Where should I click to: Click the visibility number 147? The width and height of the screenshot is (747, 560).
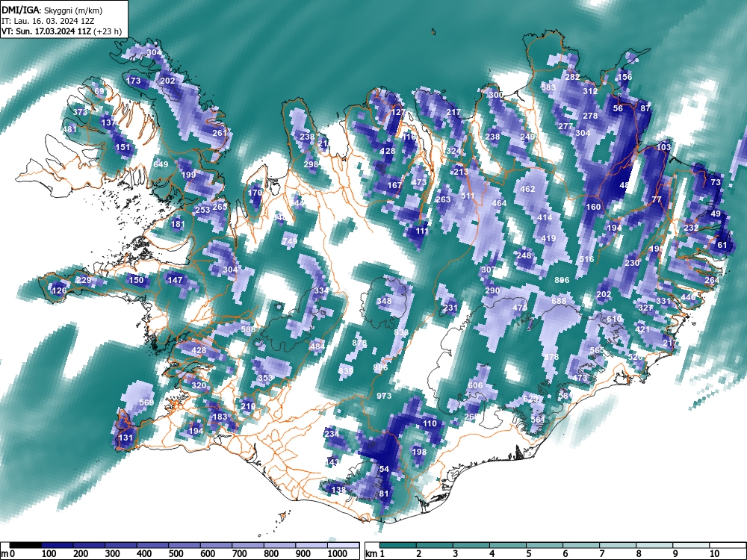176,279
